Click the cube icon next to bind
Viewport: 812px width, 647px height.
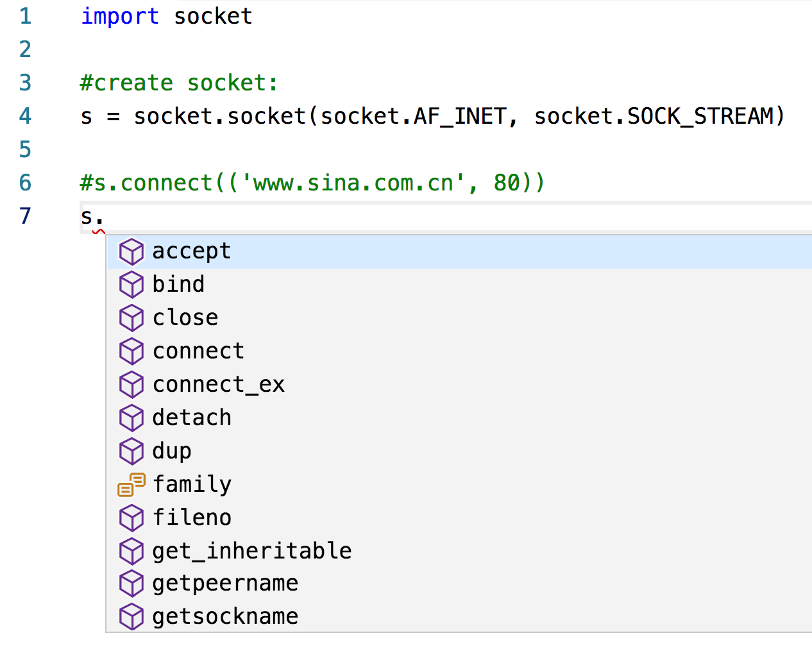pos(131,285)
